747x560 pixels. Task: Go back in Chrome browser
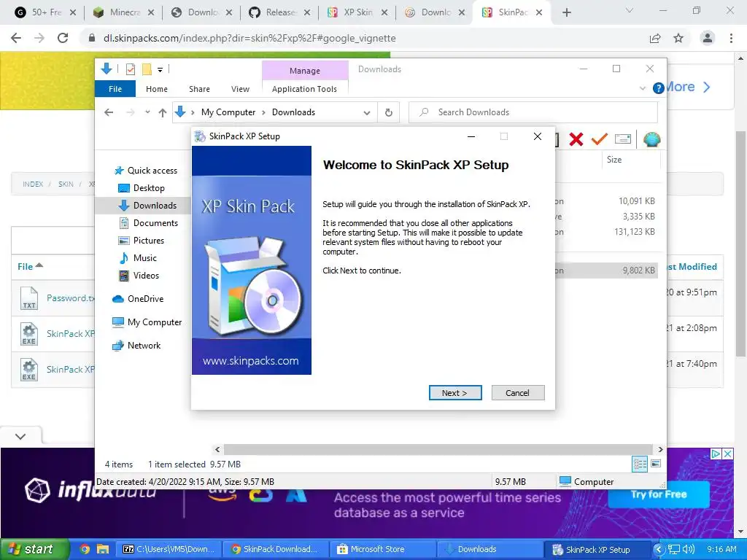[x=16, y=38]
